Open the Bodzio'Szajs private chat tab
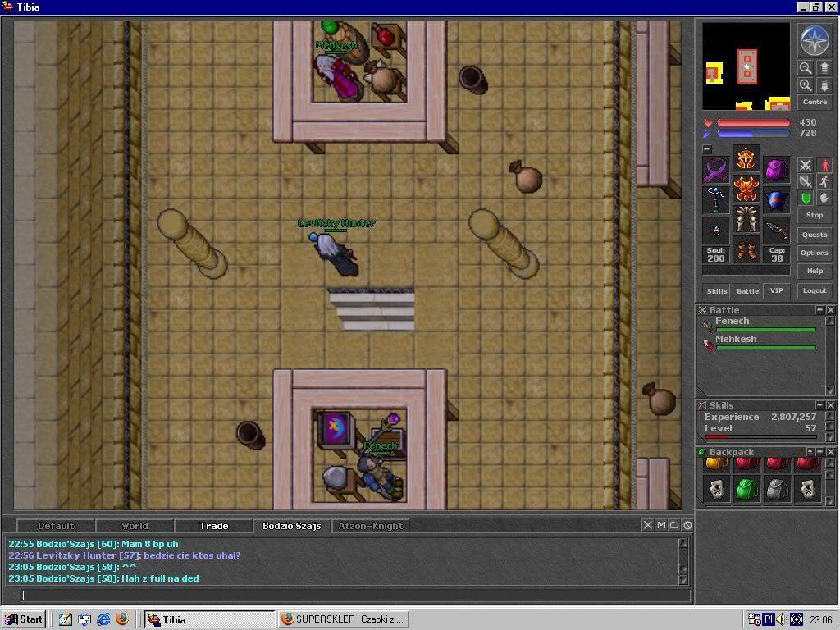 (291, 526)
